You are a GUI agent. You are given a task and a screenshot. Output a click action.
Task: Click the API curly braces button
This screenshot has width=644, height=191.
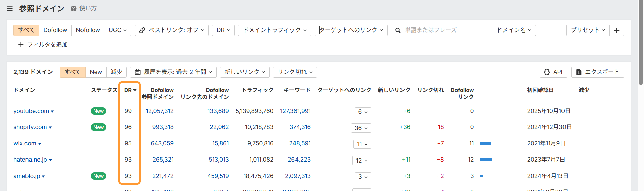click(553, 72)
